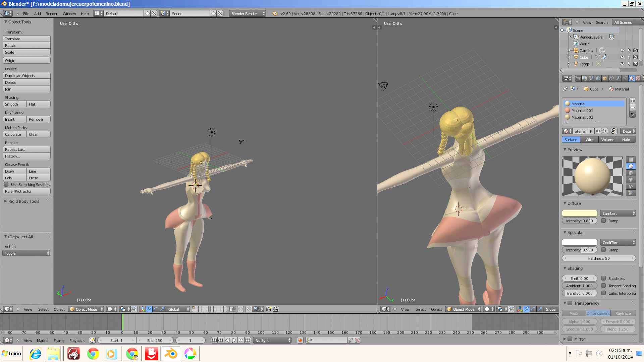Open the Blender Render engine dropdown

[248, 14]
